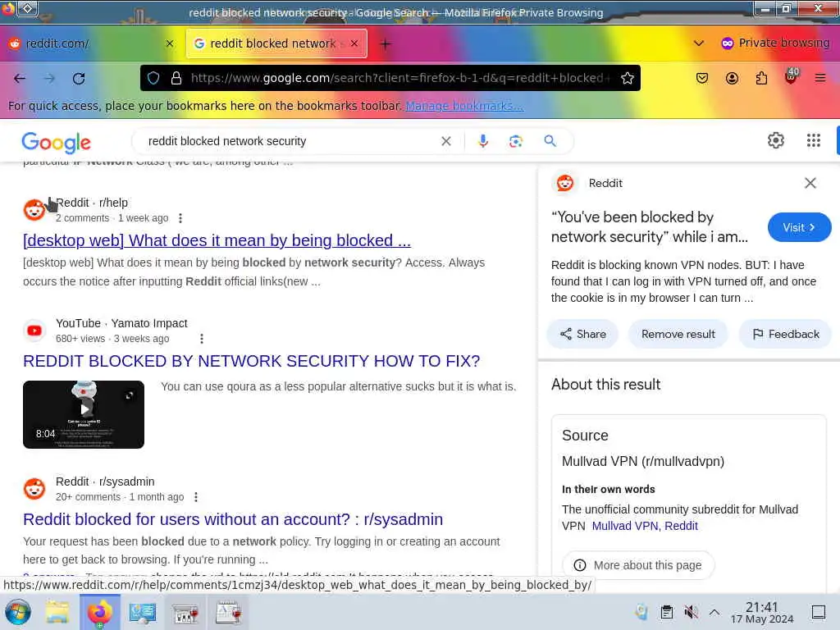The width and height of the screenshot is (840, 630).
Task: Open Windows Start menu
Action: pos(18,612)
